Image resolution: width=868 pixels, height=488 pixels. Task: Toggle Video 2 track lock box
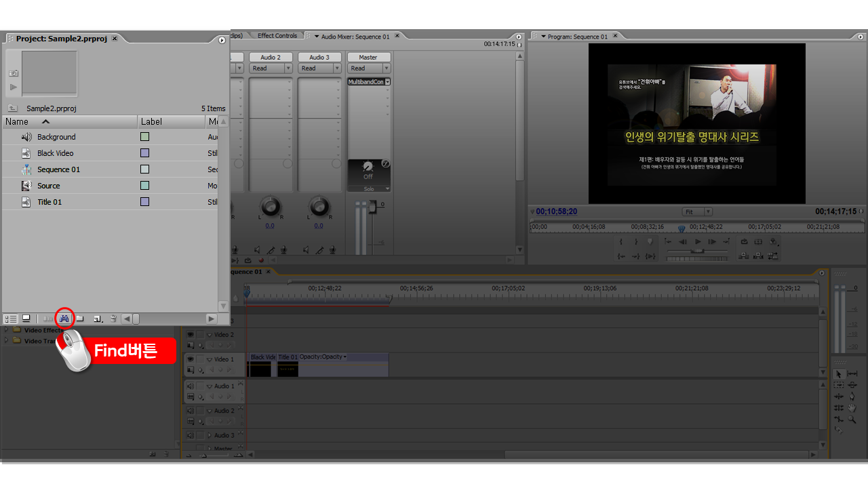coord(200,335)
